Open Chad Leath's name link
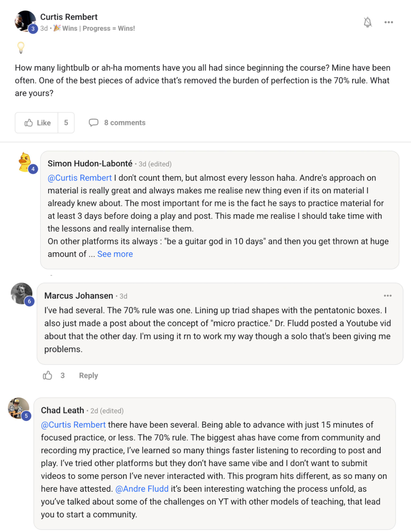 coord(62,410)
